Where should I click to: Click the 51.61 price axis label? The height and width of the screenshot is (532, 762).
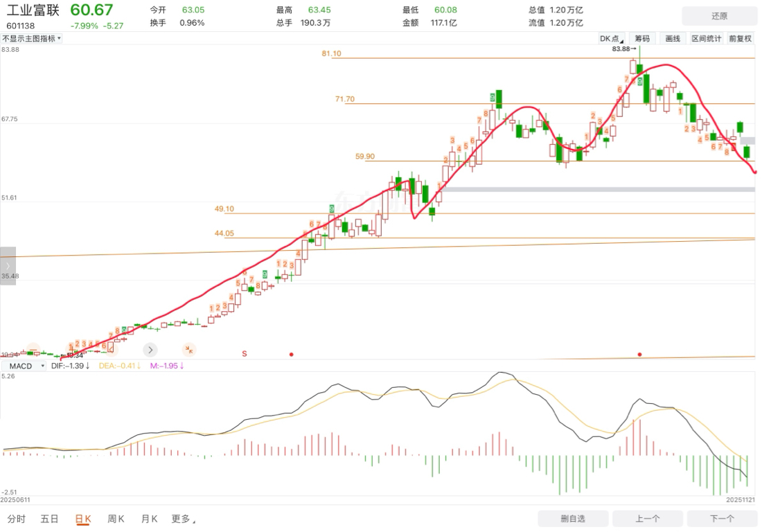[x=9, y=197]
